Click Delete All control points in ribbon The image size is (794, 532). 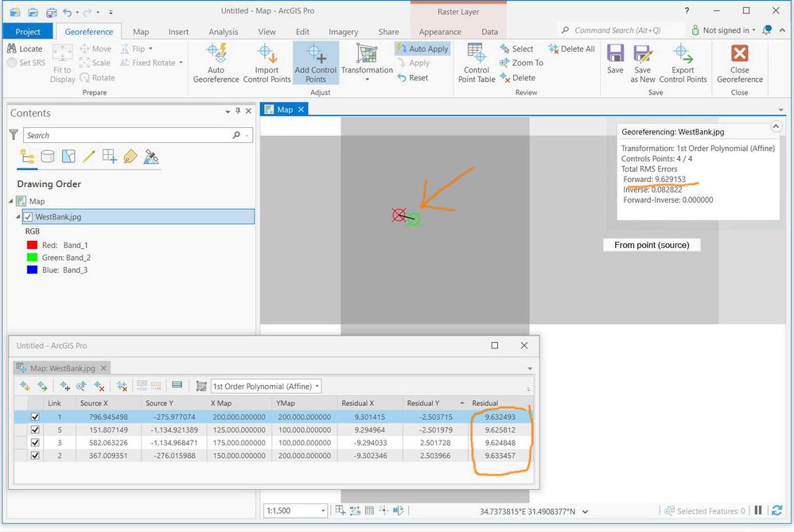[x=571, y=49]
